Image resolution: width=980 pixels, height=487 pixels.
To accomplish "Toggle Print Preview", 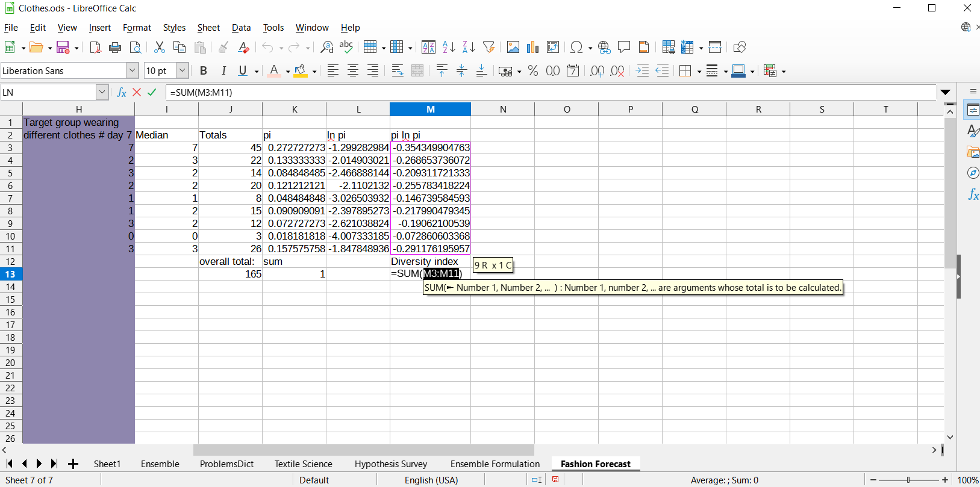I will tap(136, 47).
